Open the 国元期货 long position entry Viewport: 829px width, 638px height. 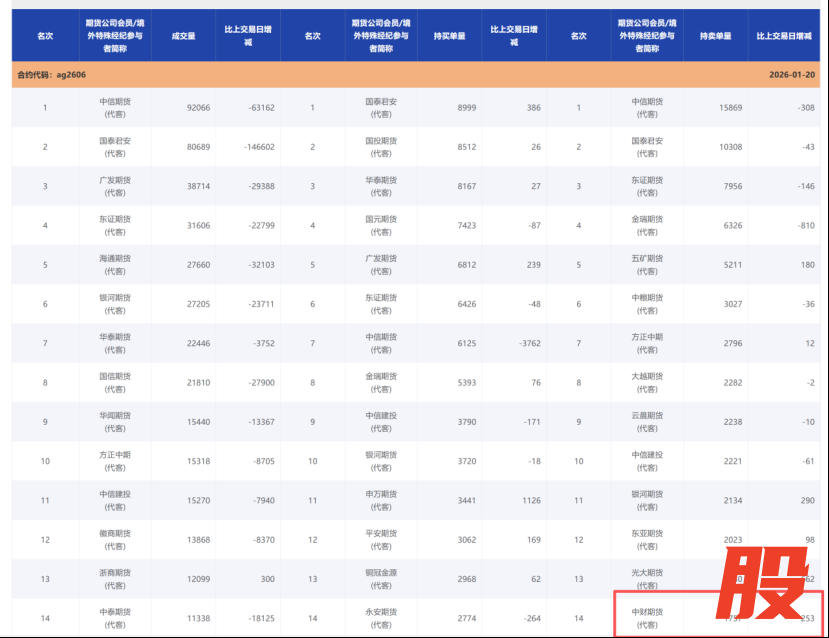coord(381,226)
